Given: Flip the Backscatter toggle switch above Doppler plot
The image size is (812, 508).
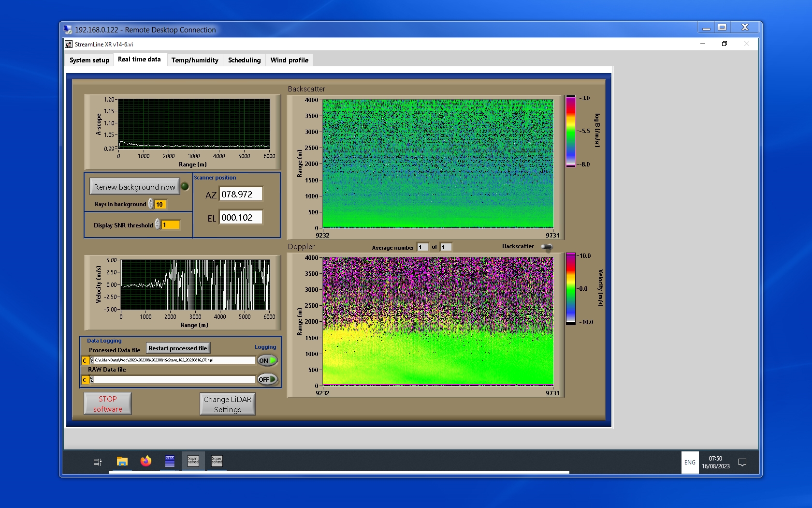Looking at the screenshot, I should point(546,247).
